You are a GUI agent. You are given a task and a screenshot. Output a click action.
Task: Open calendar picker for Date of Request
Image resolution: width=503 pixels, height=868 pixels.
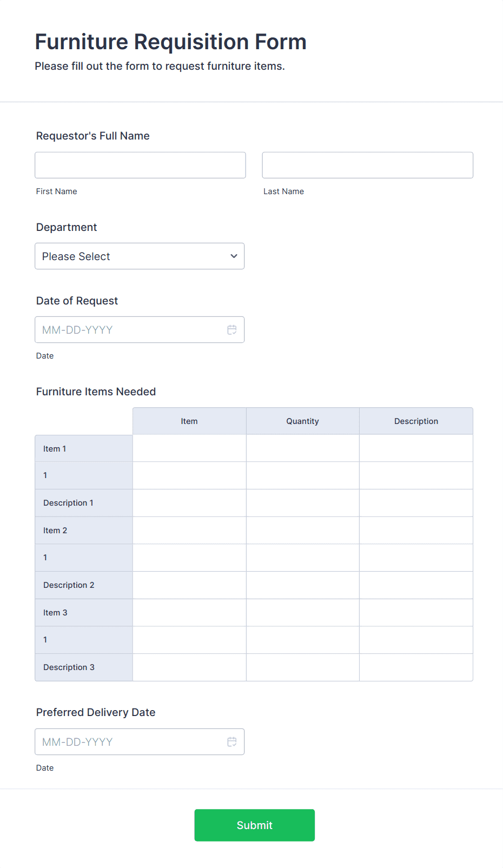point(231,330)
